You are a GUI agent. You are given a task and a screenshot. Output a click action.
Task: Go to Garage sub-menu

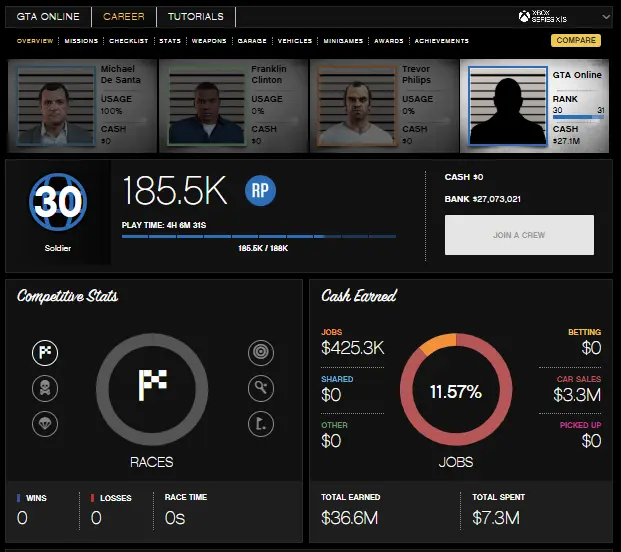click(x=252, y=41)
